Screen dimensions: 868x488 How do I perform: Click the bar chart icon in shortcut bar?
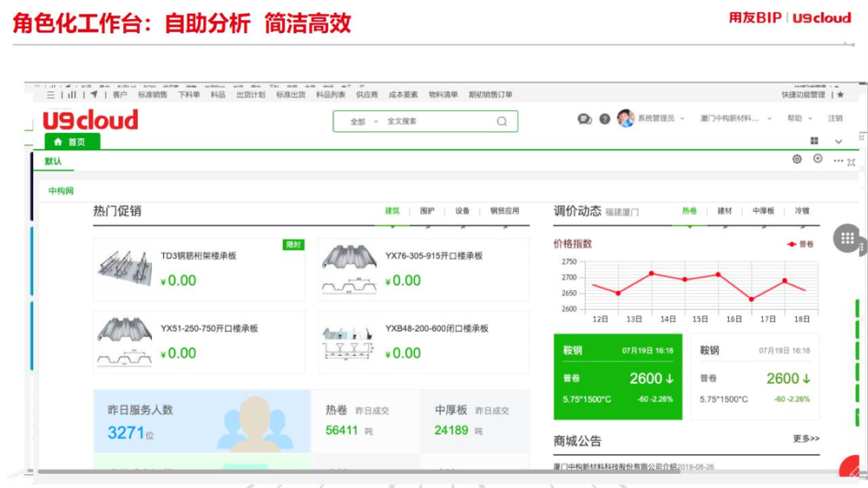(x=72, y=95)
